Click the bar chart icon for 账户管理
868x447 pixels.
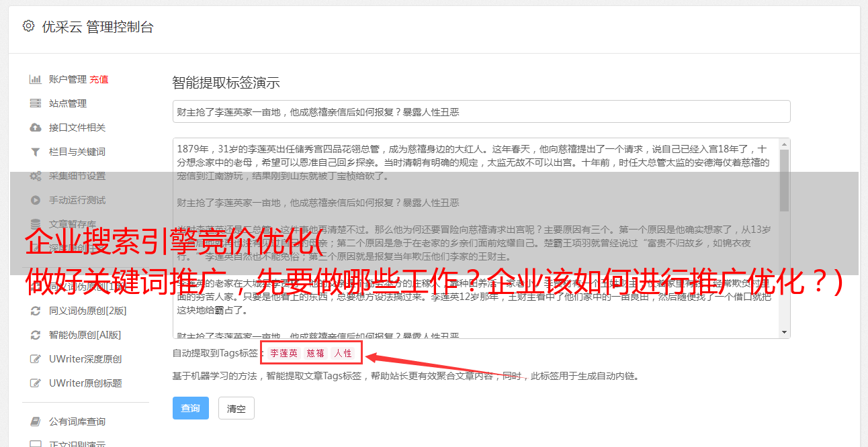point(35,79)
